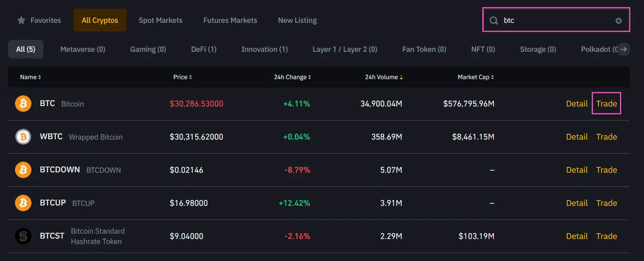Screen dimensions: 644x261
Task: Click the search magnifier icon
Action: point(494,20)
